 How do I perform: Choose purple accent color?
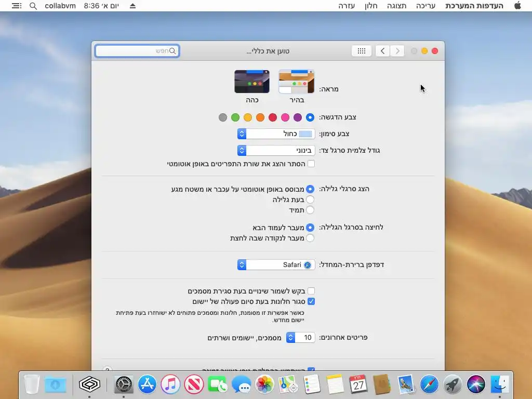298,117
